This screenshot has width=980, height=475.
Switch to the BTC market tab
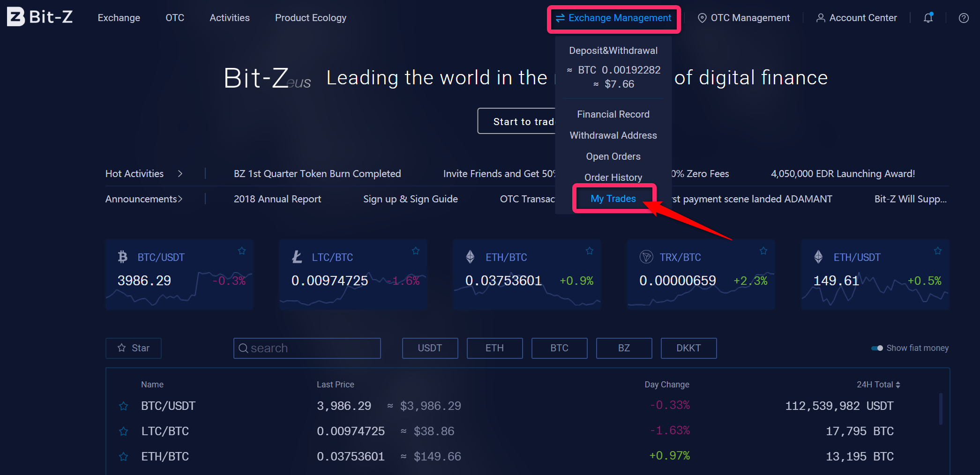coord(559,348)
